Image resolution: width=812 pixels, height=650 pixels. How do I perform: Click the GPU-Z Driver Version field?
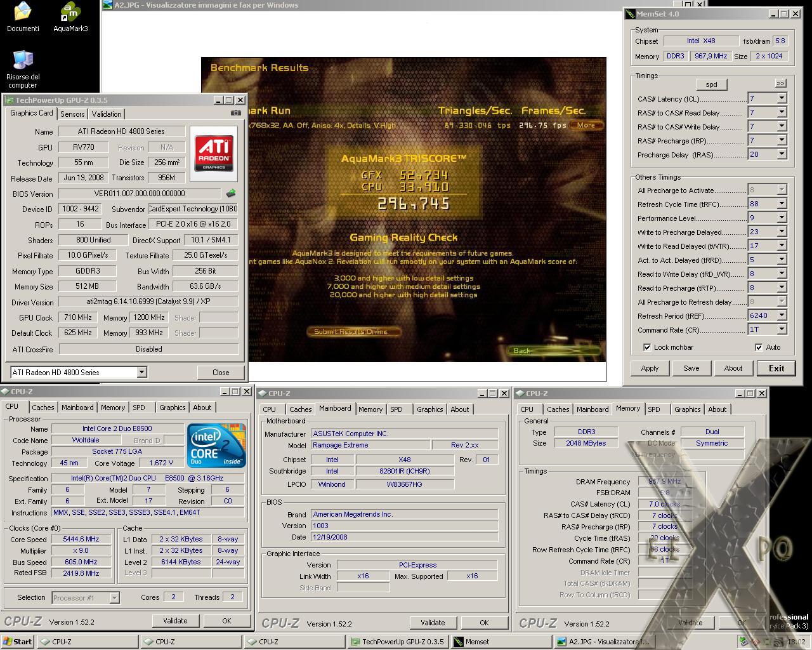148,302
